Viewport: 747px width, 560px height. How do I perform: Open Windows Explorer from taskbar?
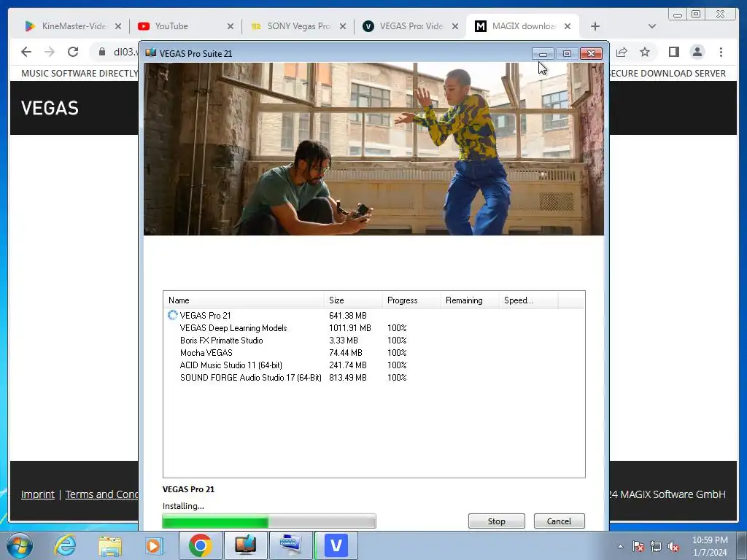(110, 545)
